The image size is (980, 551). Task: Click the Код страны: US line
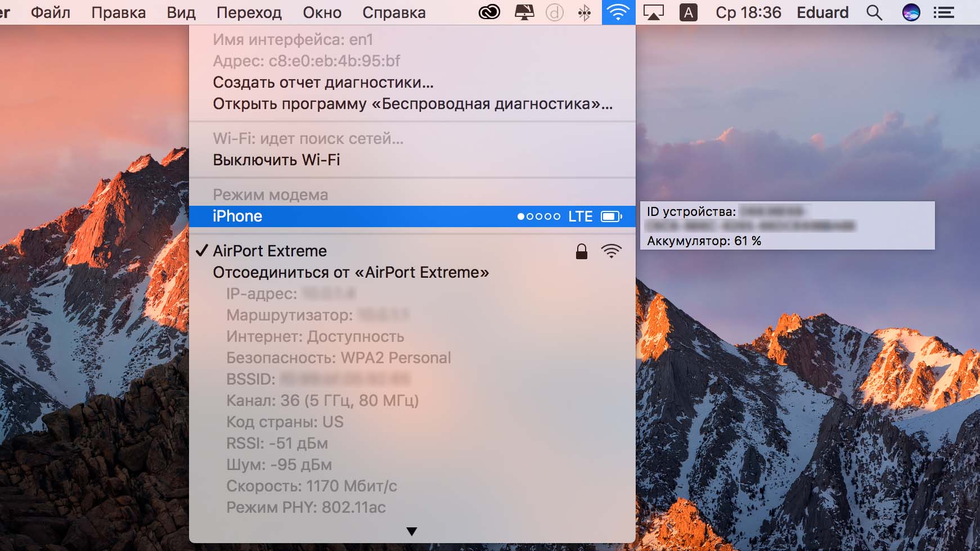(285, 422)
